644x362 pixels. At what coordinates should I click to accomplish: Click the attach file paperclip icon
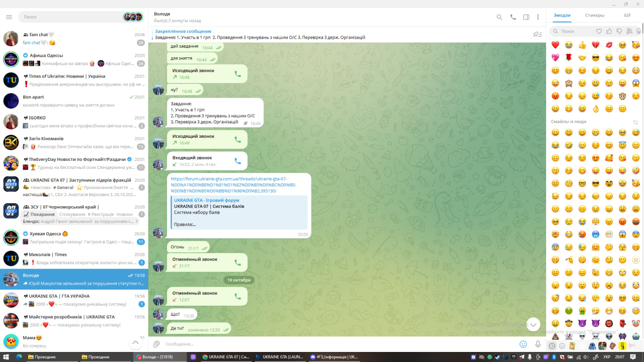pyautogui.click(x=156, y=344)
